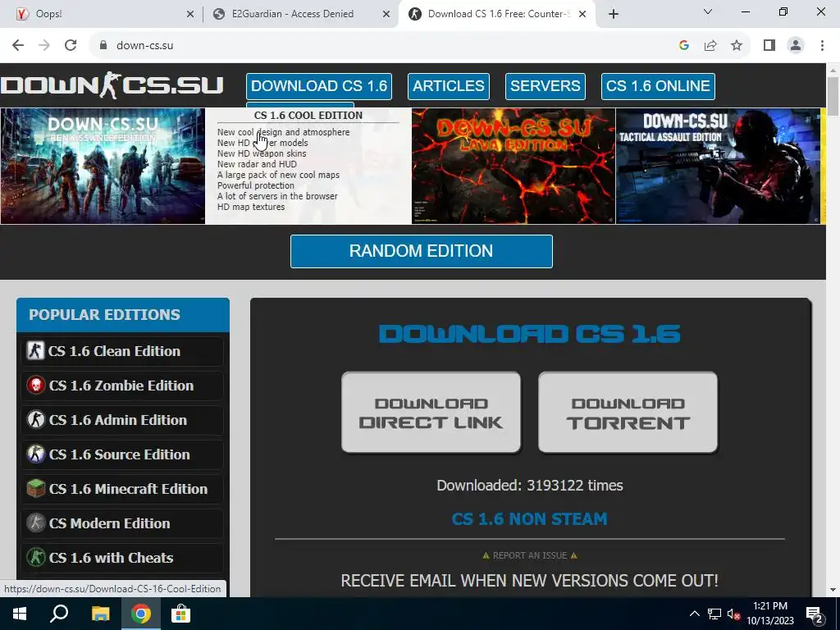840x630 pixels.
Task: Open Chrome profile avatar menu
Action: click(x=796, y=46)
